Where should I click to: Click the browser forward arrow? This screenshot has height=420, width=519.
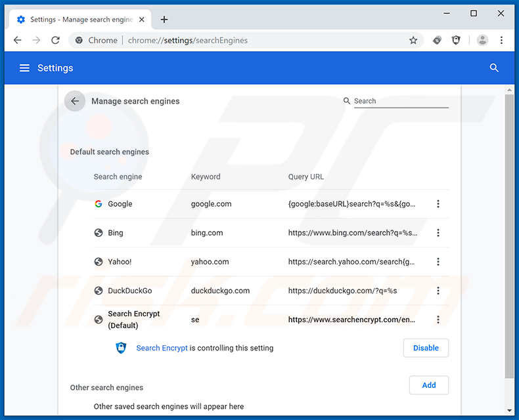pyautogui.click(x=36, y=40)
